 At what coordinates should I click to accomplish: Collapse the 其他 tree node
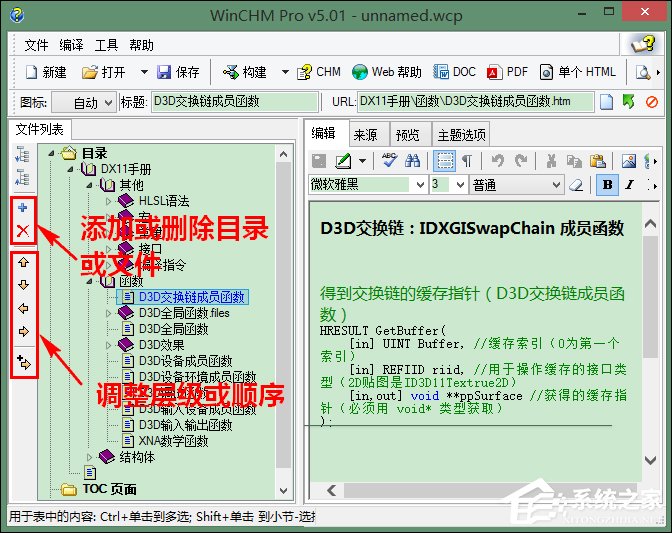coord(89,186)
